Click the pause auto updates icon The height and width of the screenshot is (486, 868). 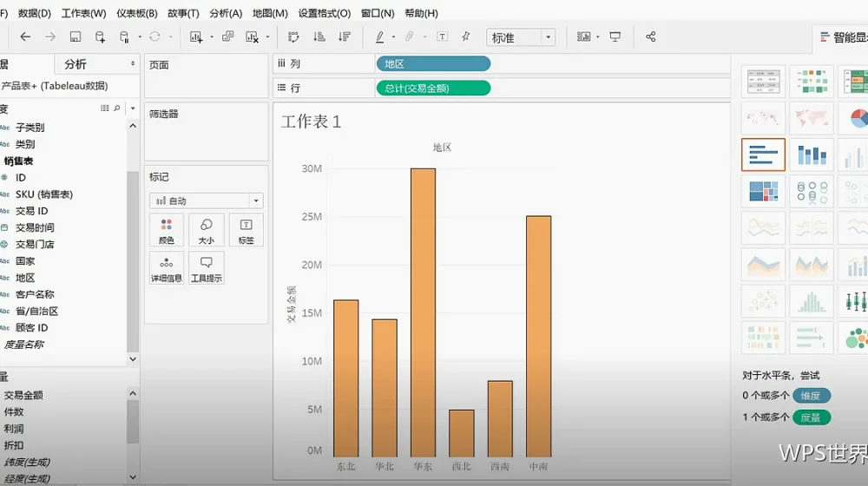[x=124, y=36]
